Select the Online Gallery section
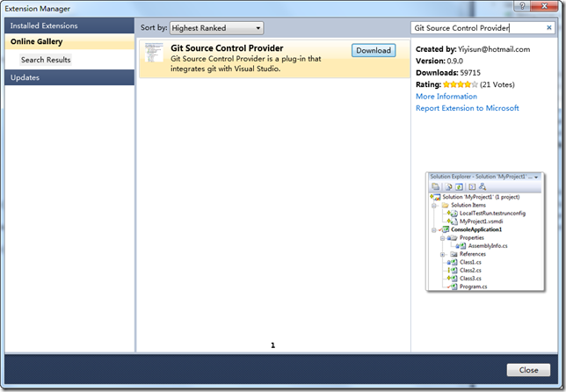Image resolution: width=566 pixels, height=392 pixels. [69, 41]
